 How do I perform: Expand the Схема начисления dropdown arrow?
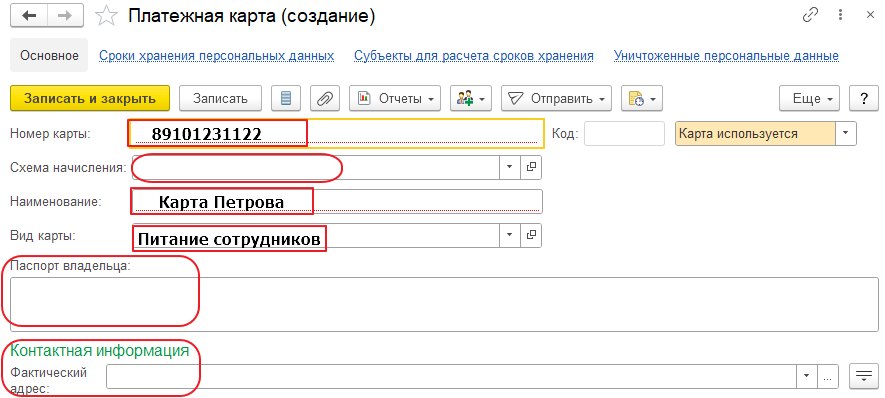[x=510, y=167]
